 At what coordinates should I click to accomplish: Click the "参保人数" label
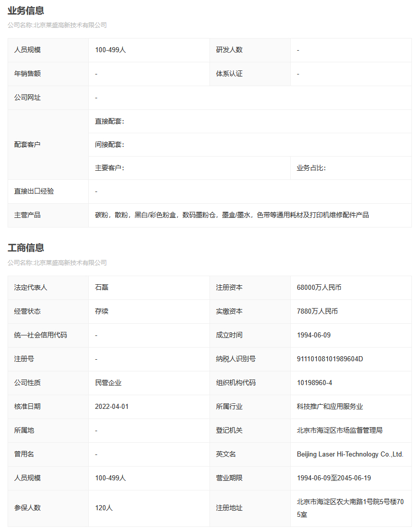27,508
